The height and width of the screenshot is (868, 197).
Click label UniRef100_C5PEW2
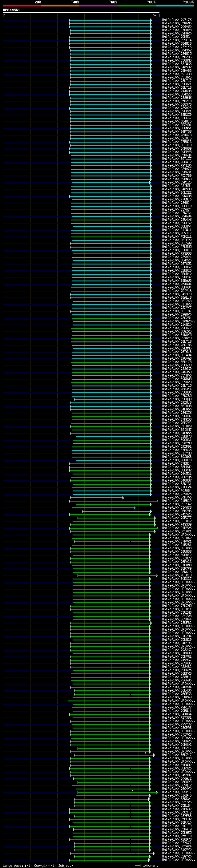point(177,819)
